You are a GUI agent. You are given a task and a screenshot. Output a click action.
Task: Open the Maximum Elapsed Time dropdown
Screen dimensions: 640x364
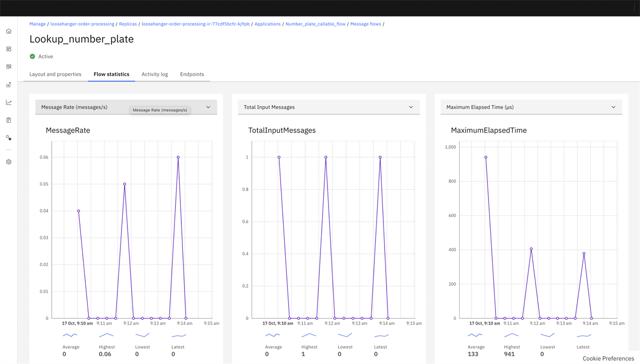[613, 107]
